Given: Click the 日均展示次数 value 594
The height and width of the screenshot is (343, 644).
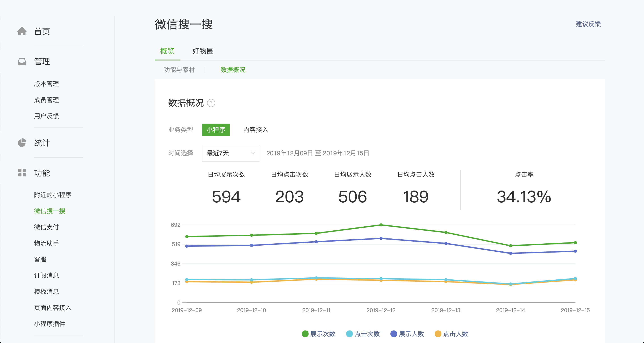Looking at the screenshot, I should (226, 197).
